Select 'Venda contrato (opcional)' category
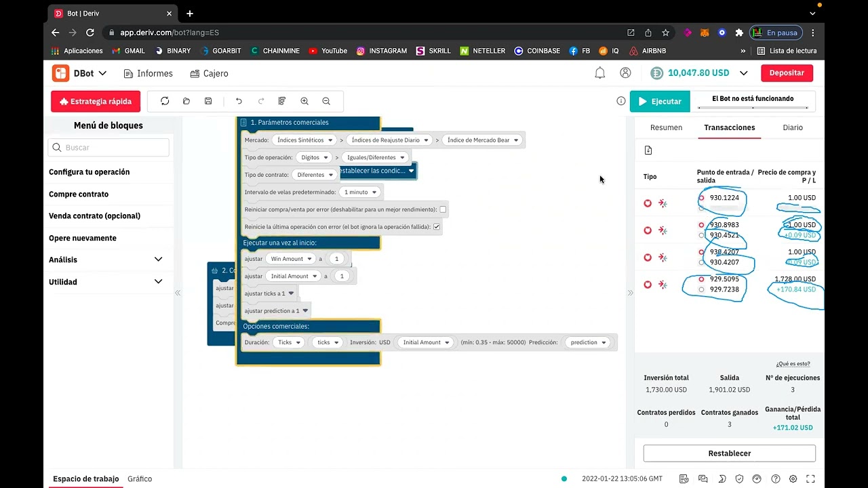The height and width of the screenshot is (488, 868). (x=95, y=216)
